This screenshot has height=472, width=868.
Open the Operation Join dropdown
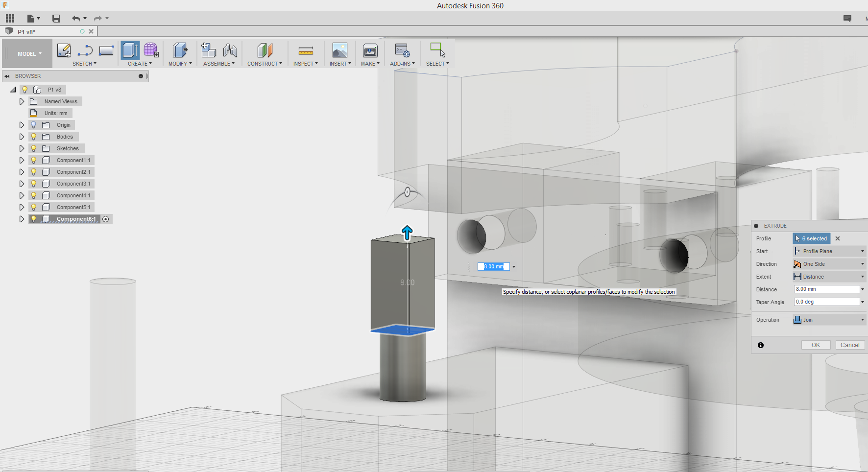829,320
